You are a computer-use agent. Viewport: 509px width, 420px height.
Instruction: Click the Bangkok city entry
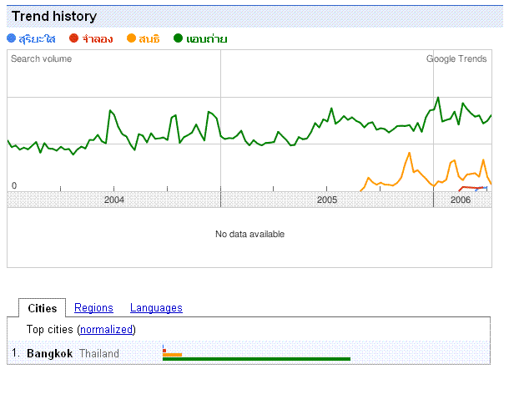click(x=50, y=353)
